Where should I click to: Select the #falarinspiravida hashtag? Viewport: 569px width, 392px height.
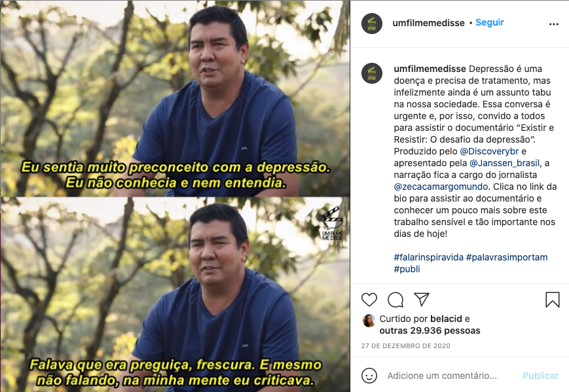pyautogui.click(x=429, y=257)
